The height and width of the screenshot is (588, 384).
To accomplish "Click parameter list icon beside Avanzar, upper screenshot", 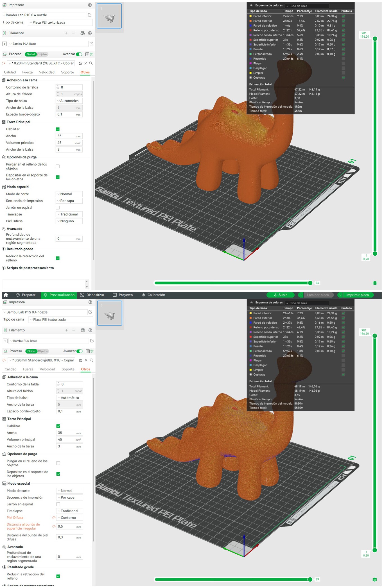I will coord(87,54).
